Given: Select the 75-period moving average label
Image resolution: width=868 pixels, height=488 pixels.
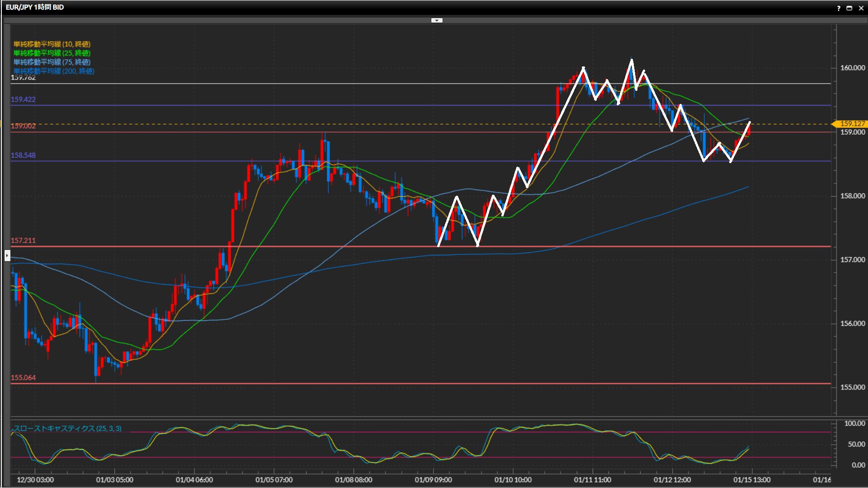Looking at the screenshot, I should point(52,62).
